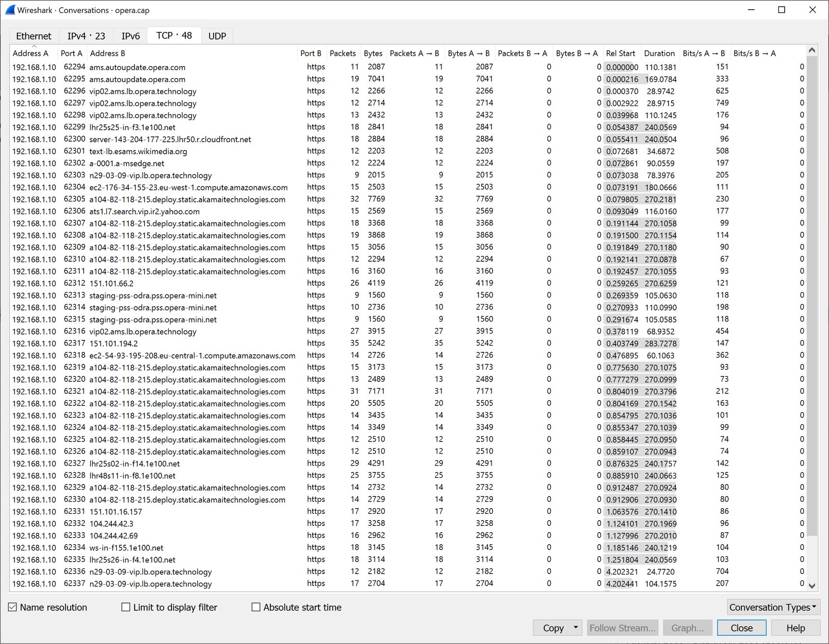
Task: Switch to the UDP tab
Action: pyautogui.click(x=217, y=36)
